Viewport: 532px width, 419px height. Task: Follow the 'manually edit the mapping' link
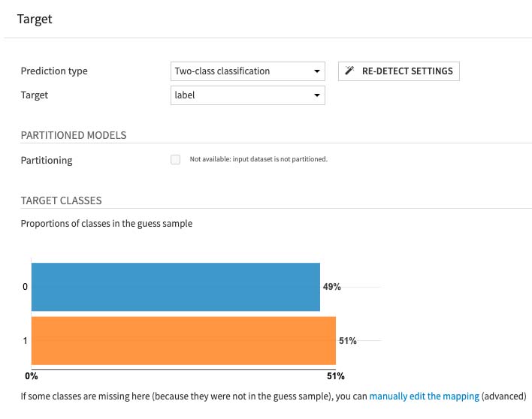tap(424, 395)
